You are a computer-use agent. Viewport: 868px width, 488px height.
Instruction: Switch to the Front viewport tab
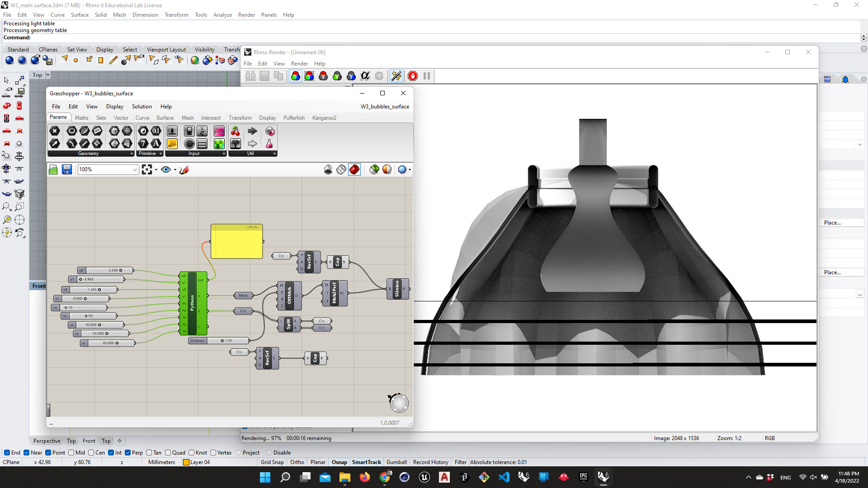point(89,441)
